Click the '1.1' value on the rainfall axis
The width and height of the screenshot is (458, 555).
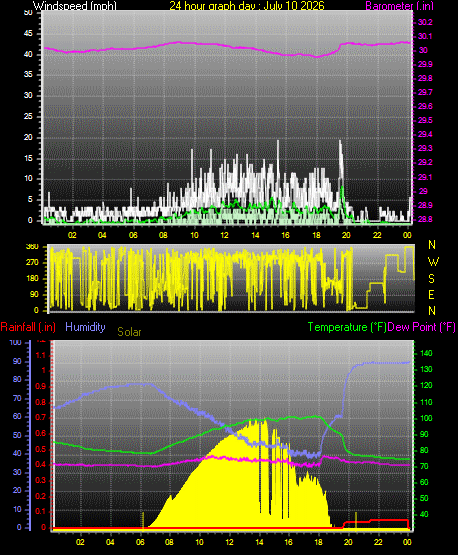point(41,355)
